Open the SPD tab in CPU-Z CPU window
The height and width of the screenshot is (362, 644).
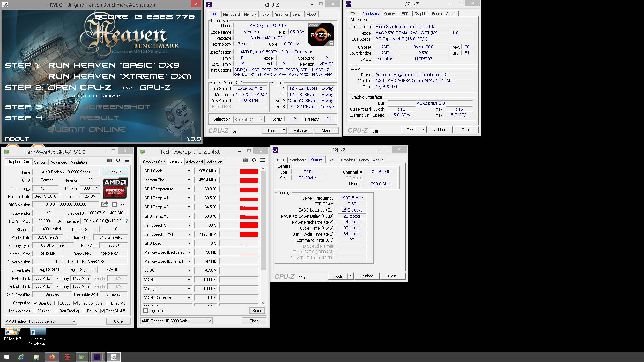click(x=265, y=14)
